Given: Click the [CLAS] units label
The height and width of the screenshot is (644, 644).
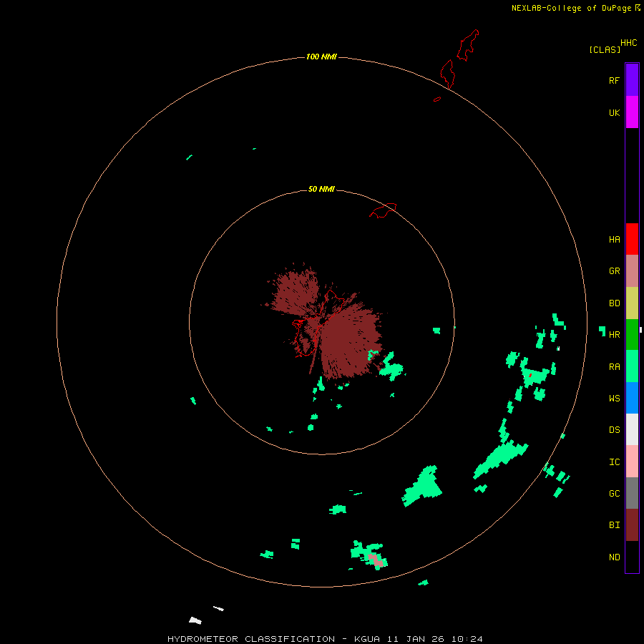Looking at the screenshot, I should (x=605, y=49).
